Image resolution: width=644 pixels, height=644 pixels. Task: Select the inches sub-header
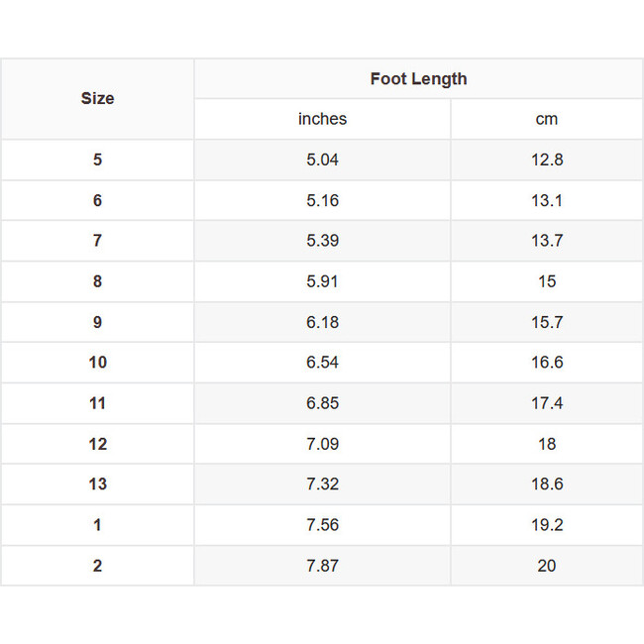[322, 119]
